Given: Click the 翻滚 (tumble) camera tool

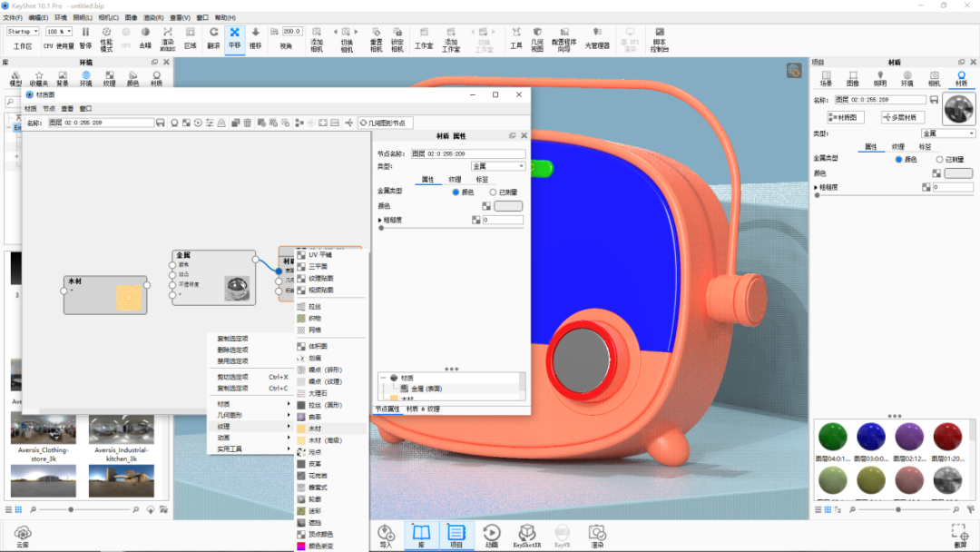Looking at the screenshot, I should pyautogui.click(x=213, y=37).
